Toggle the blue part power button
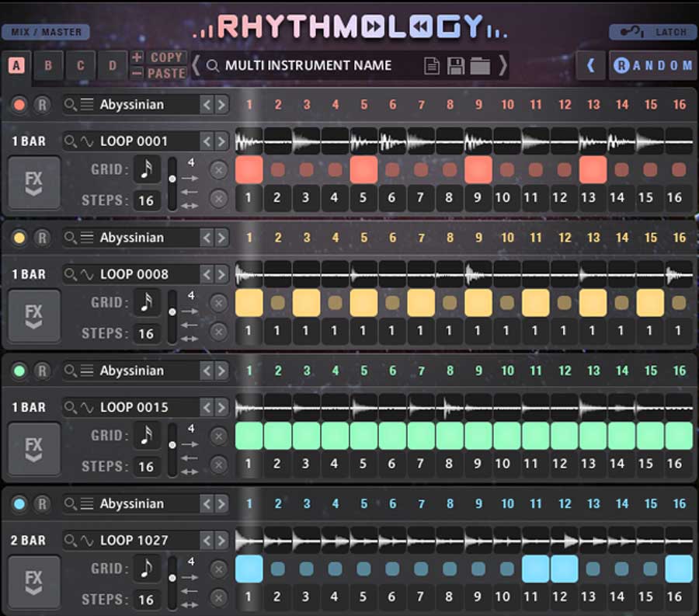This screenshot has width=699, height=616. pos(19,503)
